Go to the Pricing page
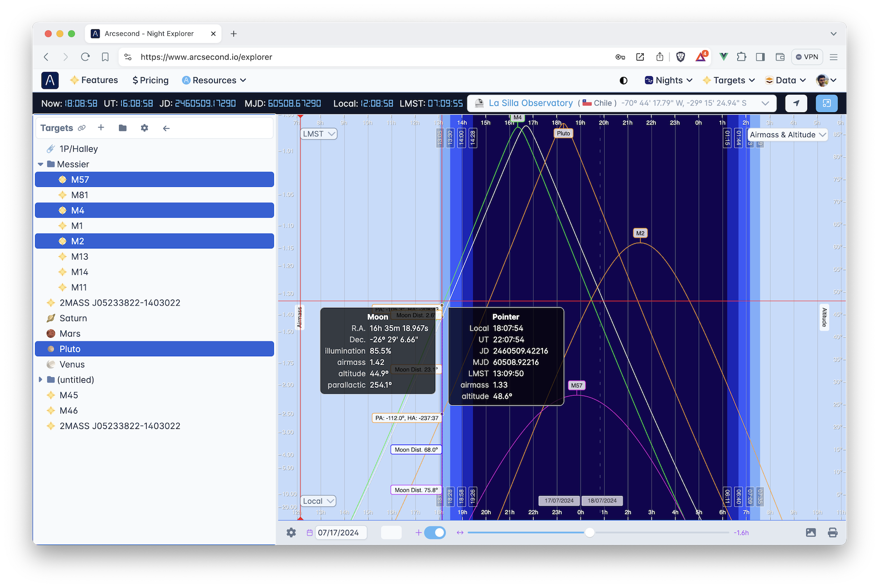This screenshot has height=588, width=879. click(150, 81)
